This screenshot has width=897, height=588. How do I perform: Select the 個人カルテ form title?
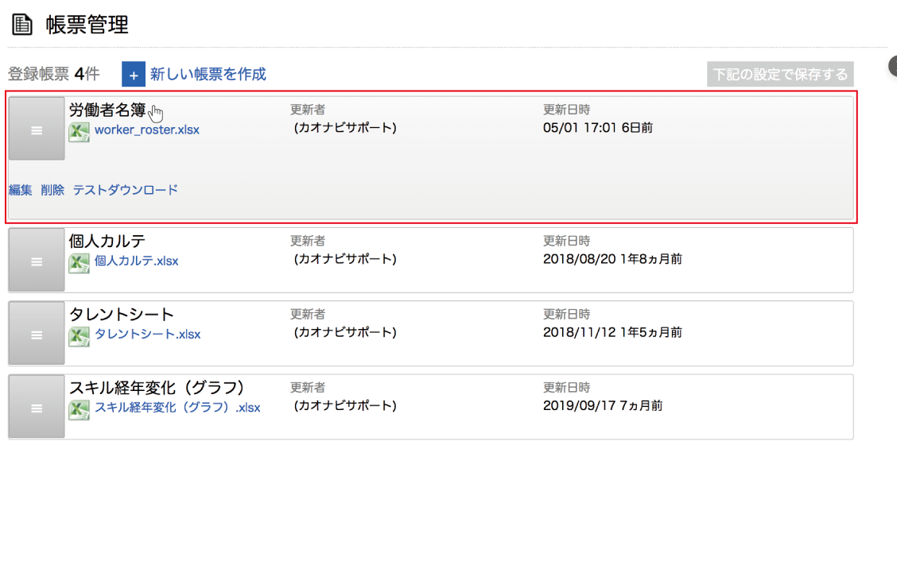[x=107, y=241]
